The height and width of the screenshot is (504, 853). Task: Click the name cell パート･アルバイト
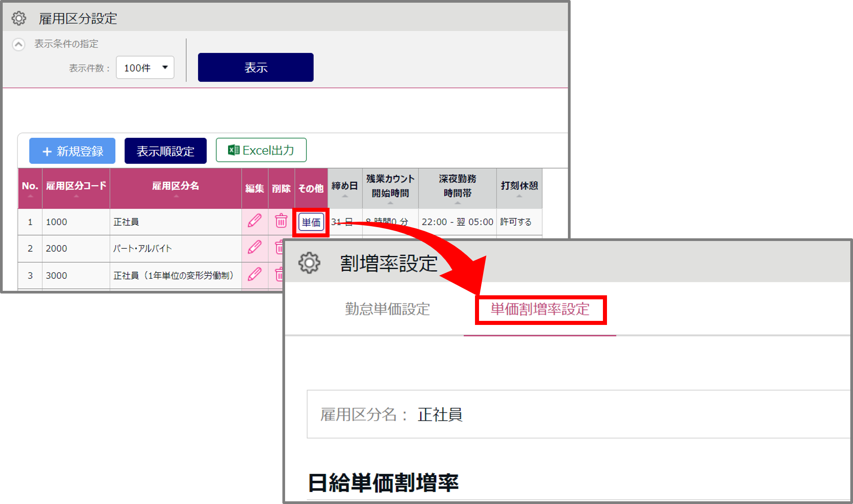pos(176,248)
